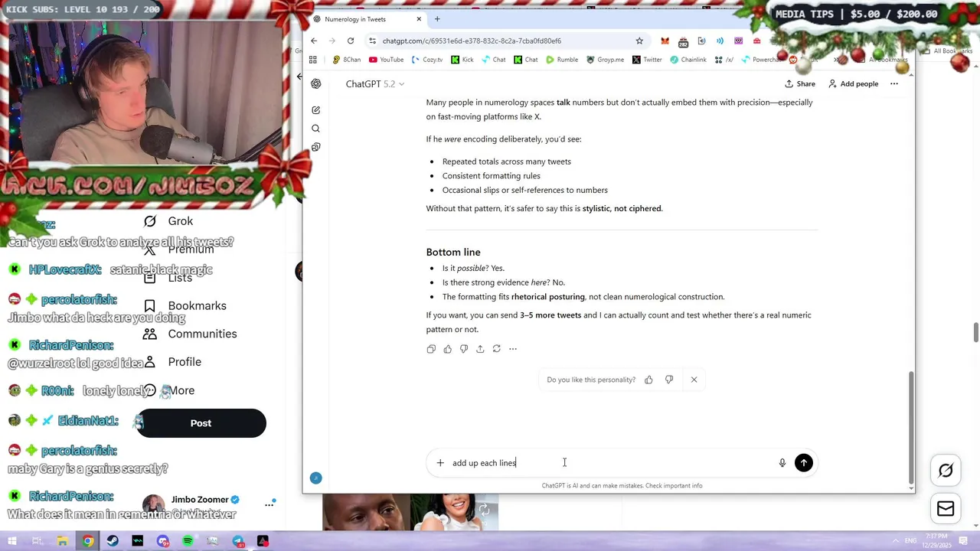The width and height of the screenshot is (980, 551).
Task: Click the address bar URL
Action: coord(472,41)
